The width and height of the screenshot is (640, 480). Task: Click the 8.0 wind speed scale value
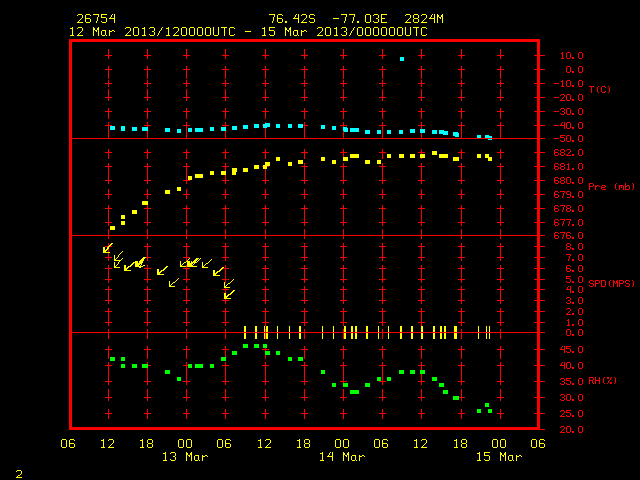(x=574, y=247)
